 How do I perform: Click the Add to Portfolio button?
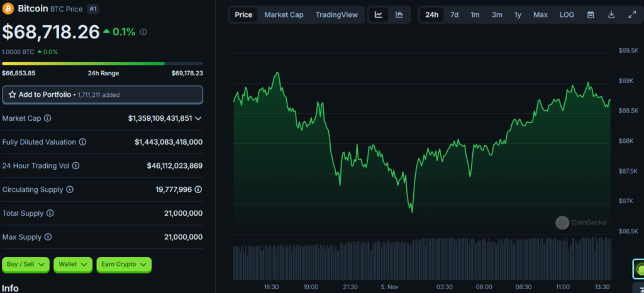[x=103, y=95]
